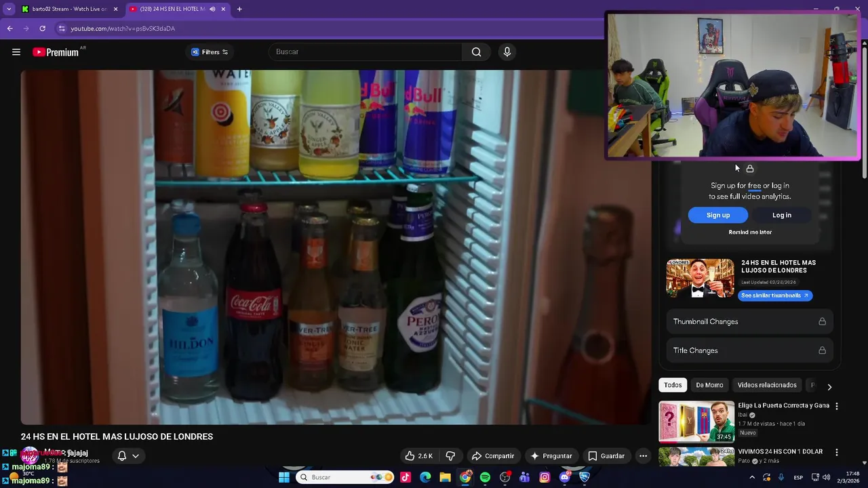Screen dimensions: 868x488
Task: Open the Windows Start menu
Action: [x=284, y=477]
